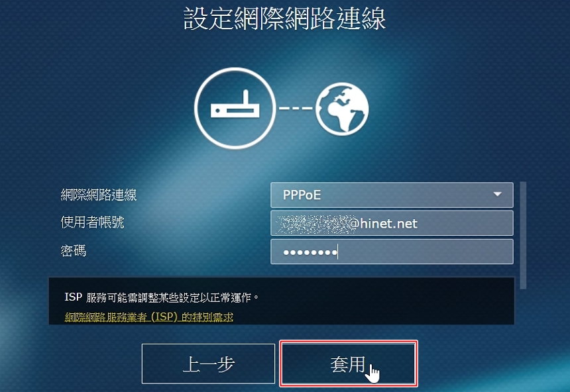Click the globe internet icon

click(342, 109)
